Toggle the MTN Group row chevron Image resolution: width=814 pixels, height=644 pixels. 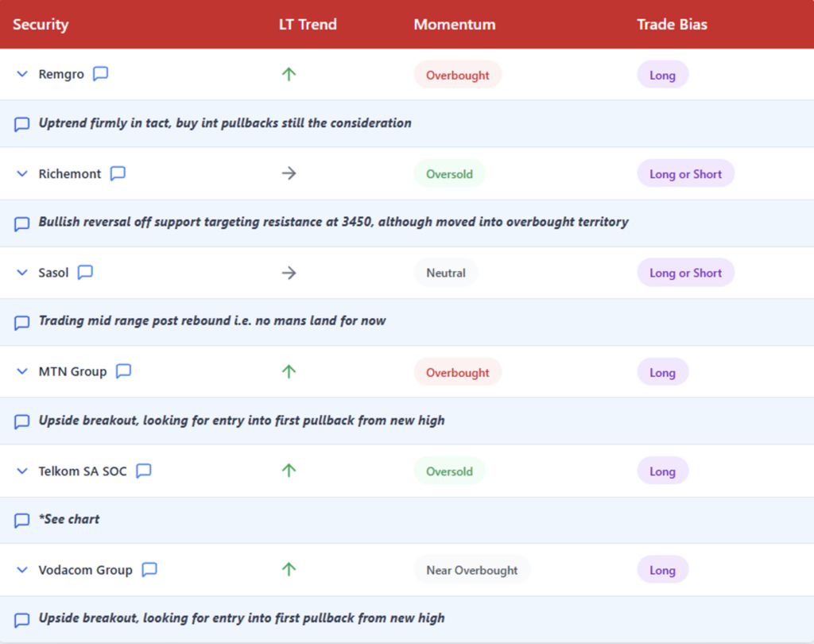[x=22, y=372]
